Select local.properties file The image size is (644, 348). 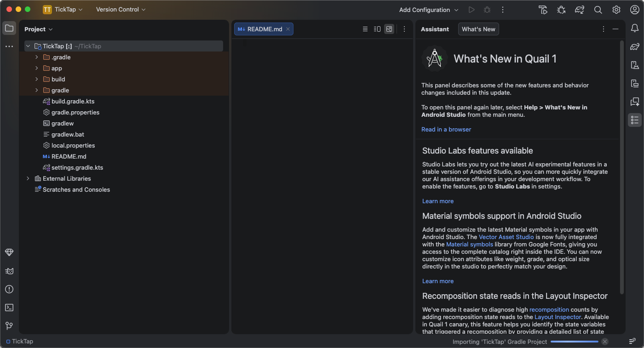pyautogui.click(x=73, y=145)
